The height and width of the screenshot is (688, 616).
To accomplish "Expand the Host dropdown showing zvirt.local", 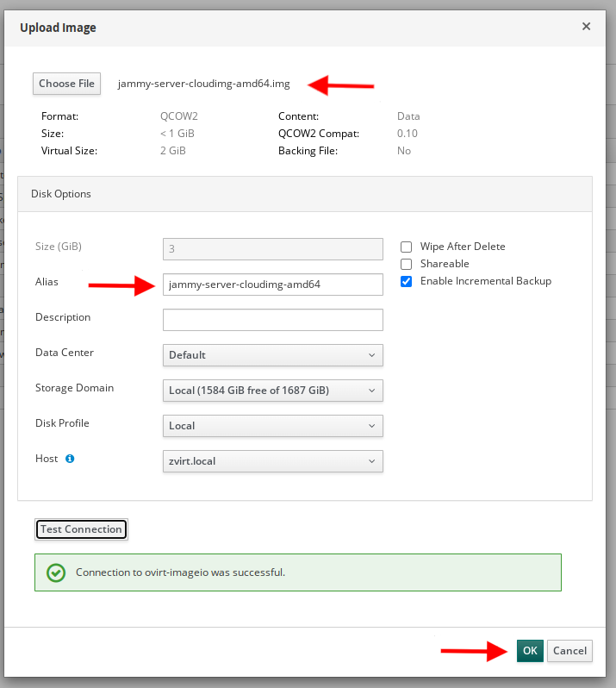I will pos(272,461).
